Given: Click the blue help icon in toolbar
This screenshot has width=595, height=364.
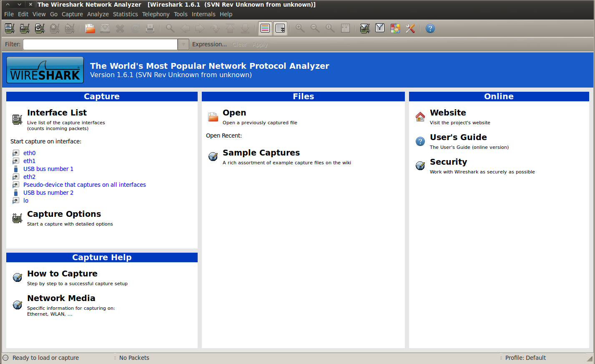Looking at the screenshot, I should (430, 28).
